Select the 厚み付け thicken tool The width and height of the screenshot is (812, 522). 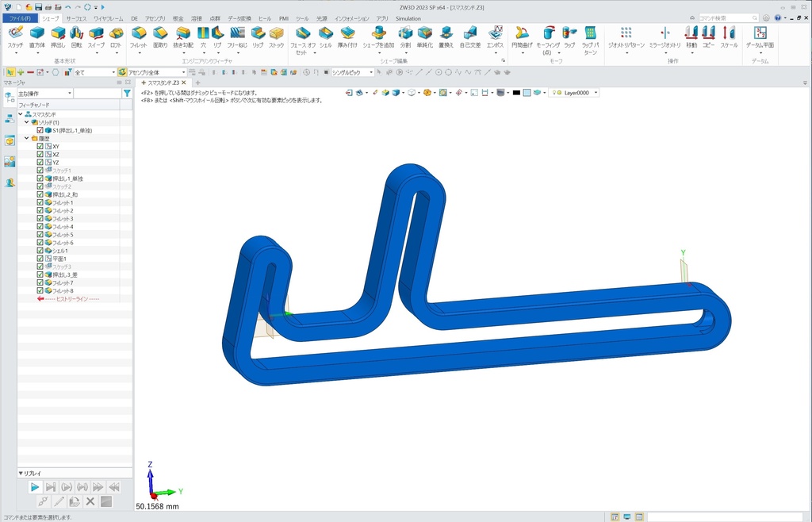347,37
